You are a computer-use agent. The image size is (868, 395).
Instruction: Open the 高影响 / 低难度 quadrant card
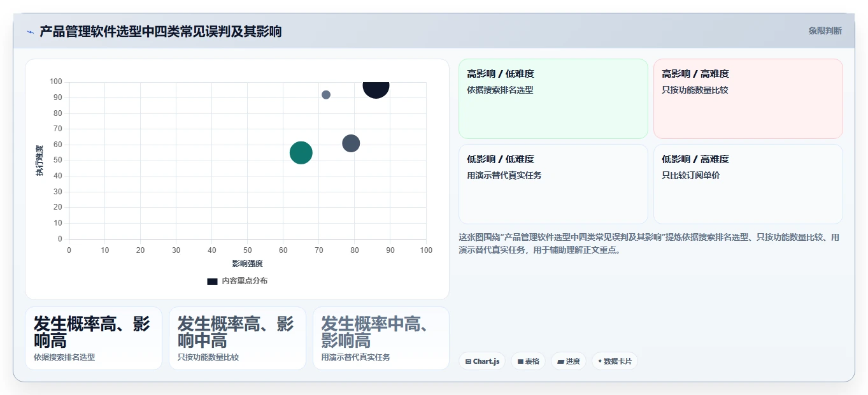(553, 99)
